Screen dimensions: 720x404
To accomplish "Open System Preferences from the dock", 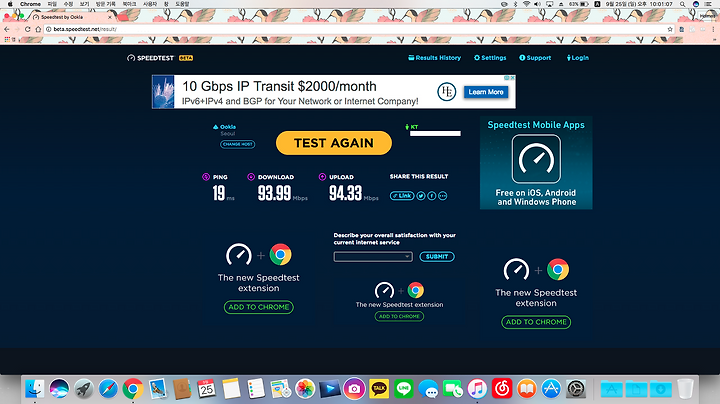I will [x=576, y=389].
